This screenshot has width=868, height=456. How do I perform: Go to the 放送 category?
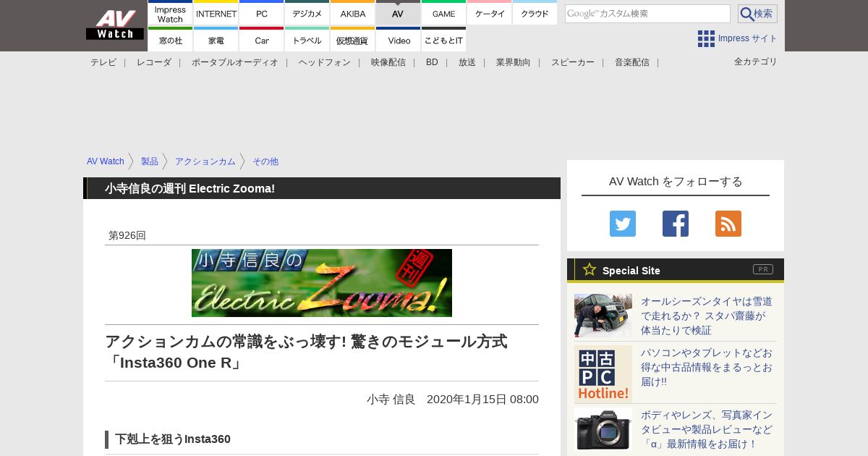467,62
